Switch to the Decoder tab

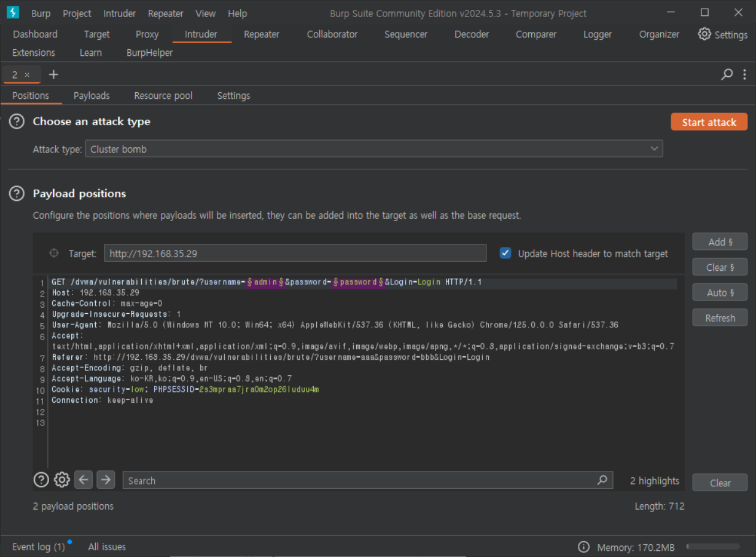click(472, 34)
